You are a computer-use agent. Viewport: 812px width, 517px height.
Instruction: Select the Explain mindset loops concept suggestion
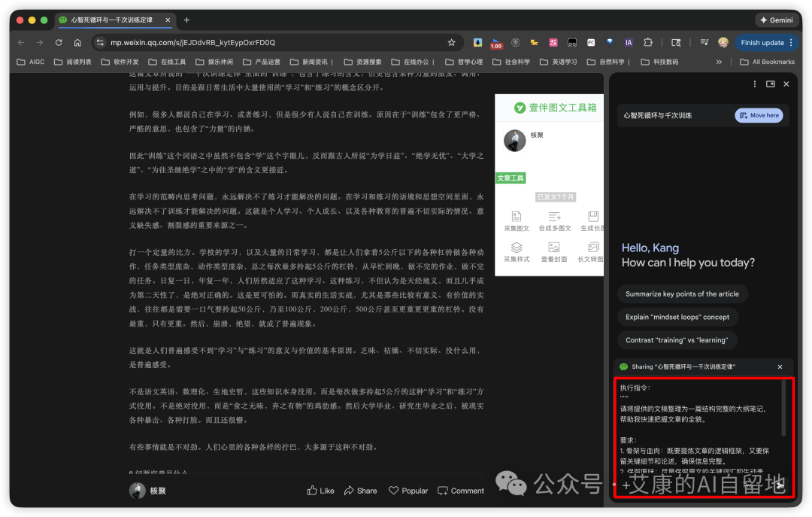[677, 317]
